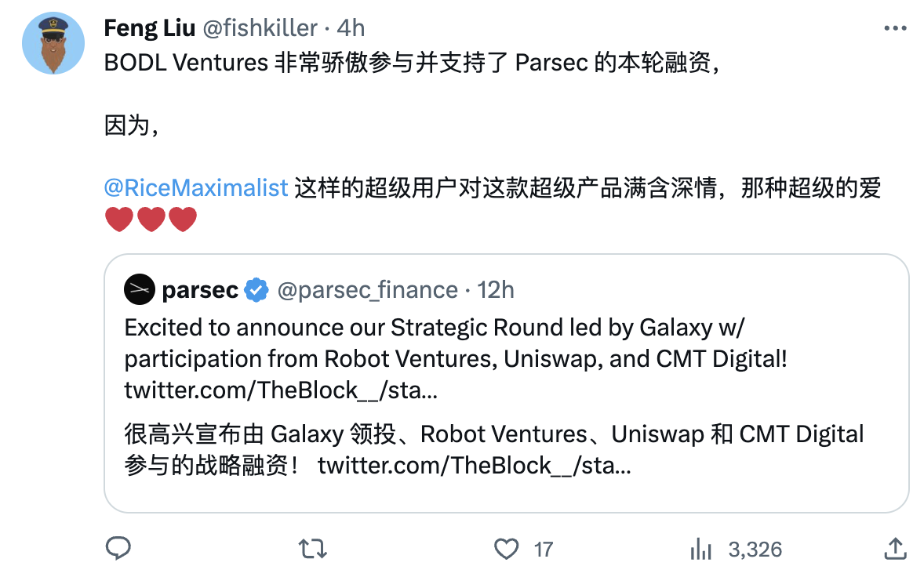Open the three-dot more options menu

point(895,28)
